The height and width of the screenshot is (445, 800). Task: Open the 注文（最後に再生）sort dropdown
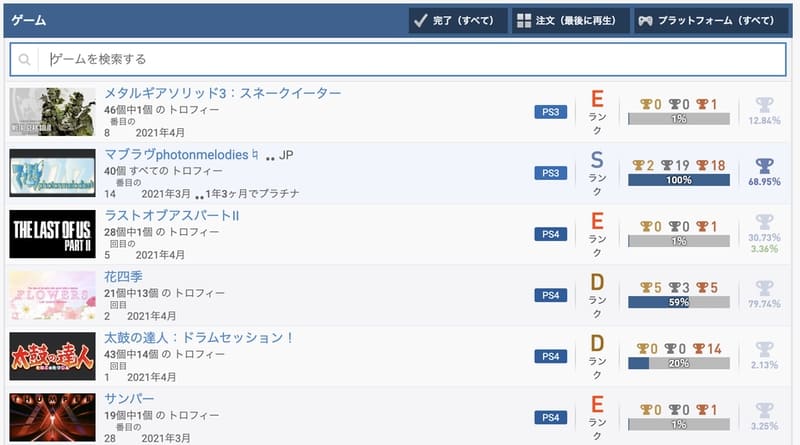pyautogui.click(x=570, y=20)
